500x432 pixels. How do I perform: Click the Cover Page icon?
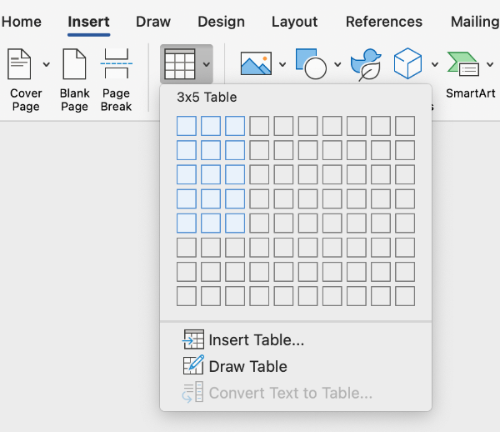click(20, 64)
